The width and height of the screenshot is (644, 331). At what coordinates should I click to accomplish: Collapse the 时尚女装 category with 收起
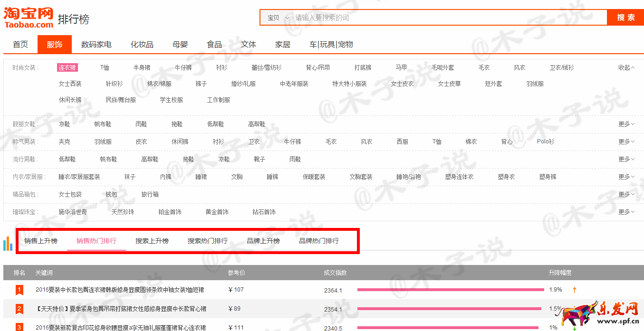click(x=626, y=67)
